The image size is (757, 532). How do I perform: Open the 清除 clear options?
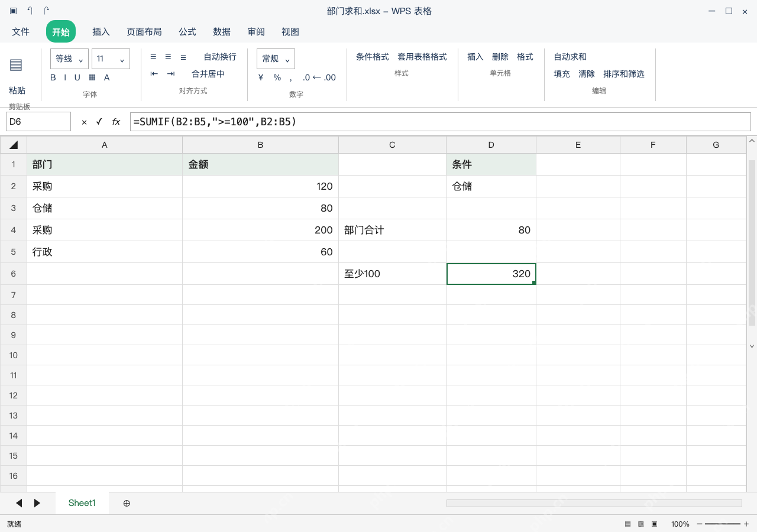click(x=587, y=74)
